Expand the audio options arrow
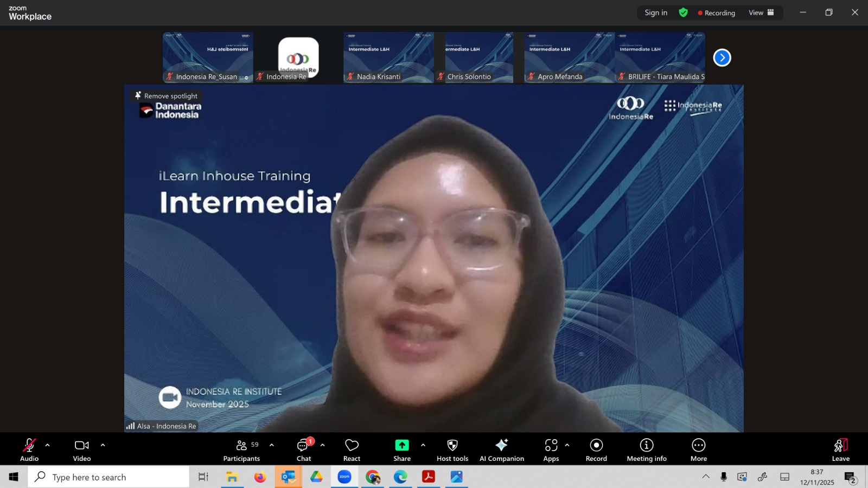 coord(48,445)
